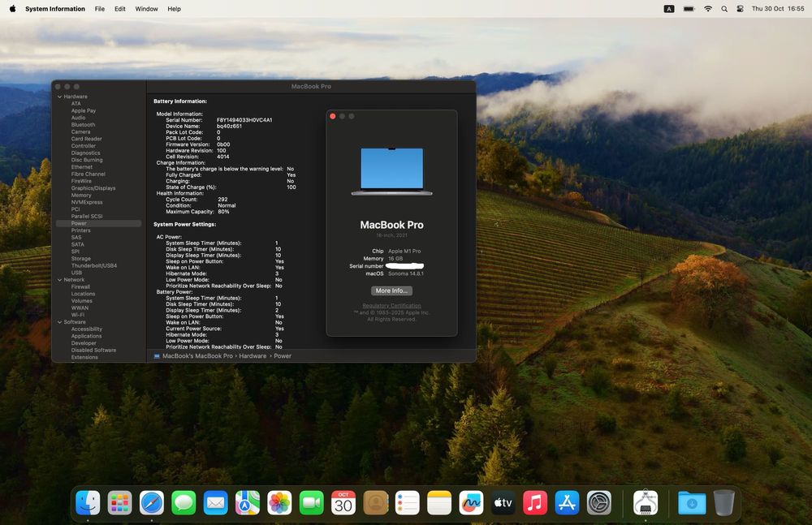Image resolution: width=812 pixels, height=525 pixels.
Task: Select USB in the sidebar
Action: 76,273
